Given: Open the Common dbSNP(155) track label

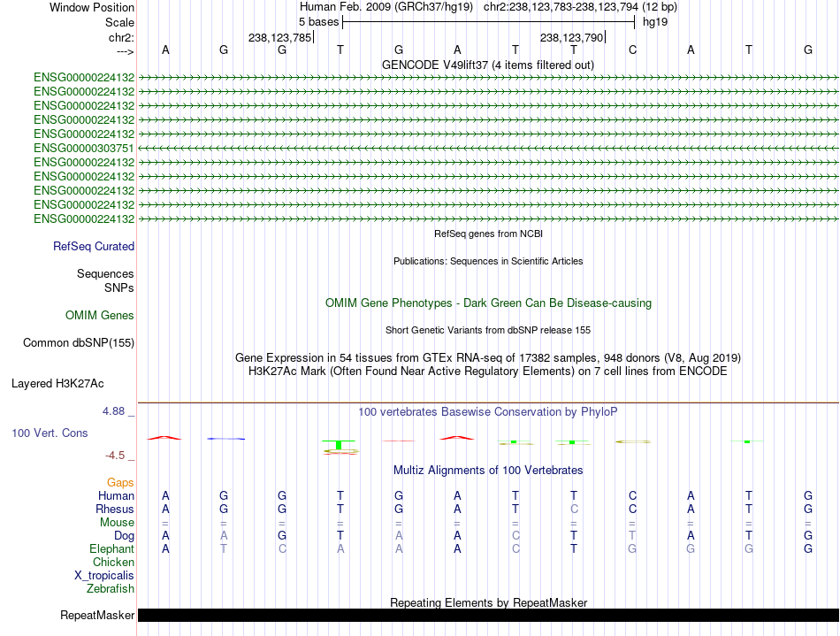Looking at the screenshot, I should pos(79,343).
